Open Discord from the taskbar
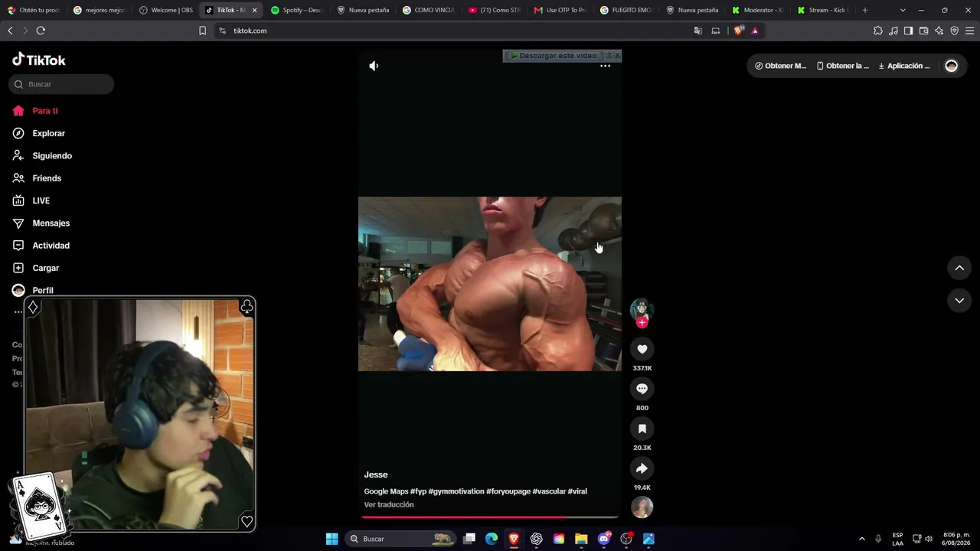 pos(604,539)
